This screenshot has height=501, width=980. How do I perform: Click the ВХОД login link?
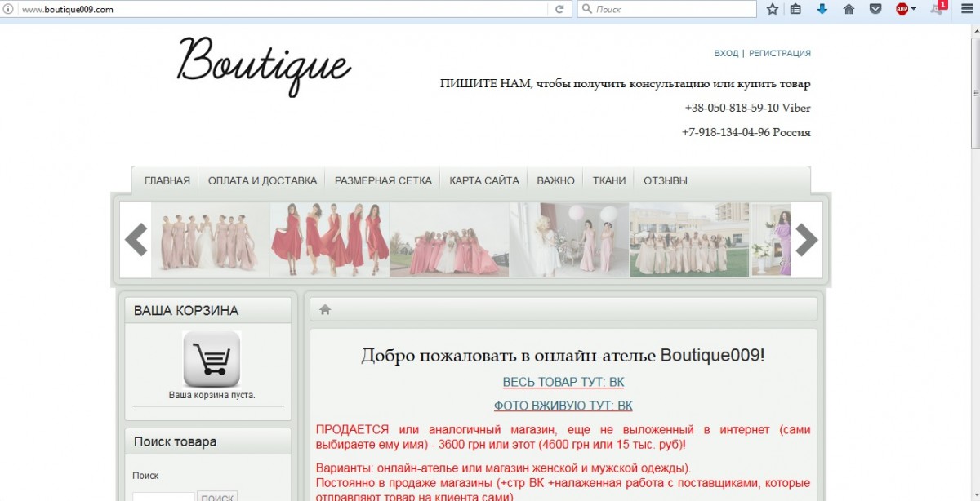(x=726, y=53)
